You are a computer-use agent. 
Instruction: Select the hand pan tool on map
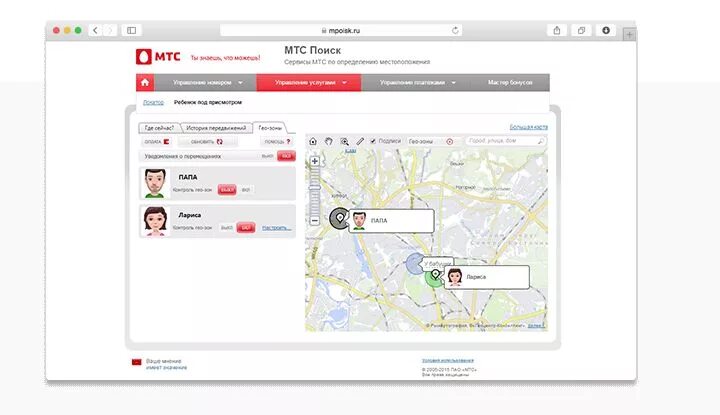329,141
